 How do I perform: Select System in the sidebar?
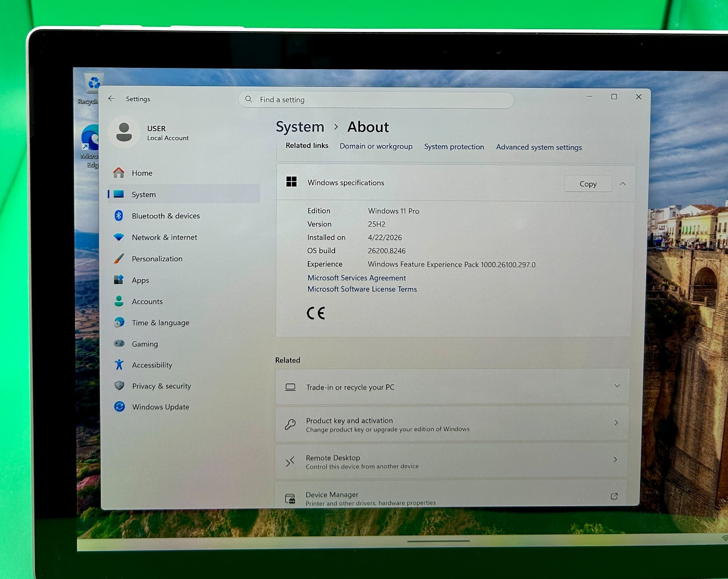click(x=184, y=194)
